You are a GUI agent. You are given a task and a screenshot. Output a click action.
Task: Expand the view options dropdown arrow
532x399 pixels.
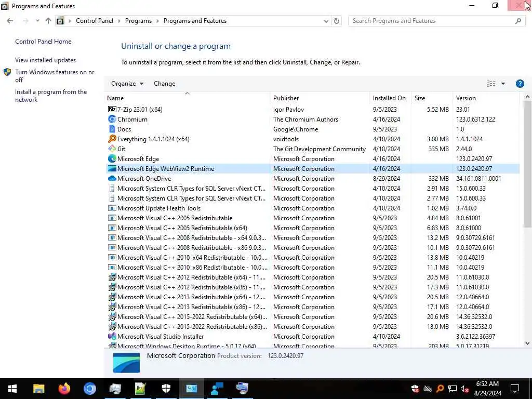(503, 84)
